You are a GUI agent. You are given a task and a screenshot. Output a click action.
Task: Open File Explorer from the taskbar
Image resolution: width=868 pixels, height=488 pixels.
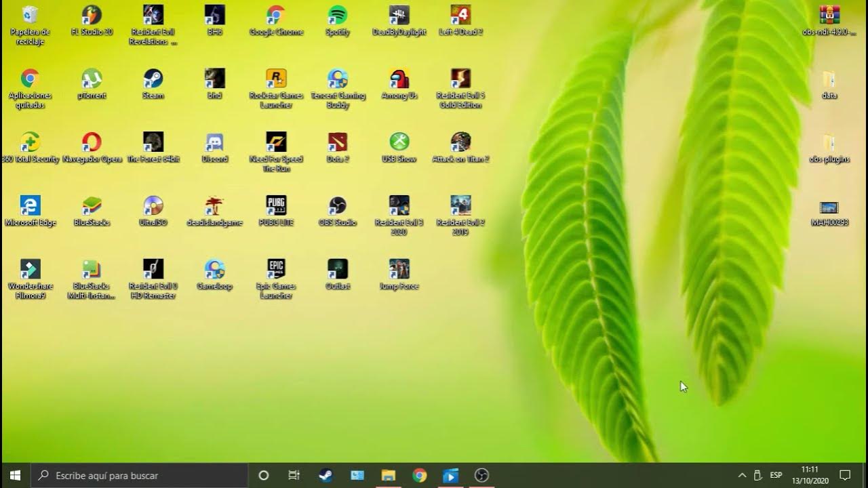388,475
